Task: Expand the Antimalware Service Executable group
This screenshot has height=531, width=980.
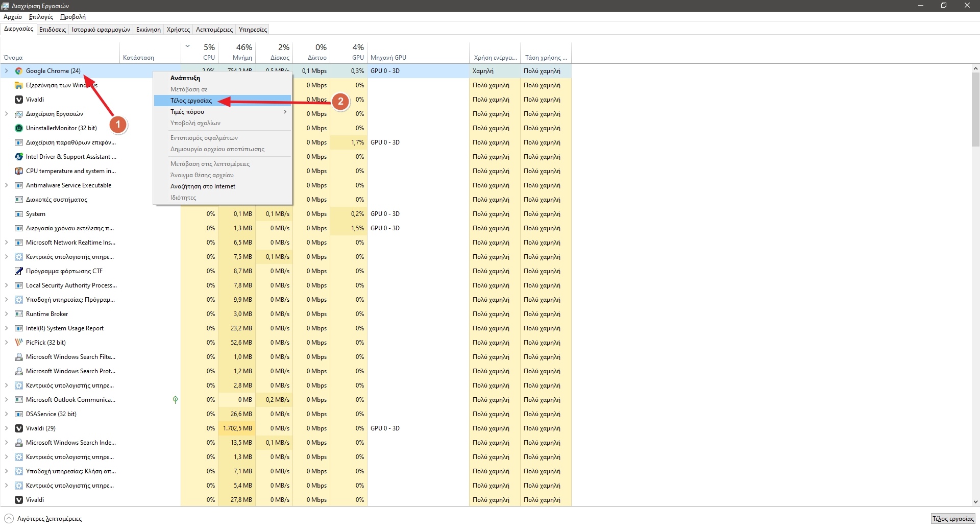Action: click(x=6, y=185)
